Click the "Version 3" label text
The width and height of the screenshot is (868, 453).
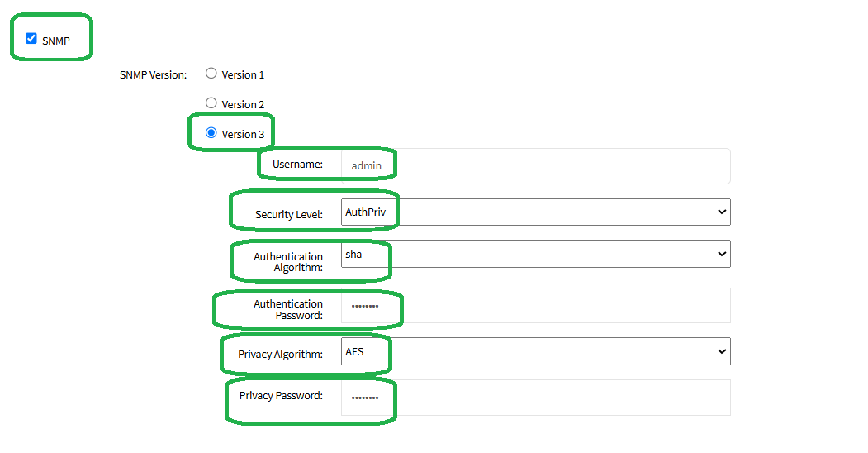pyautogui.click(x=243, y=135)
